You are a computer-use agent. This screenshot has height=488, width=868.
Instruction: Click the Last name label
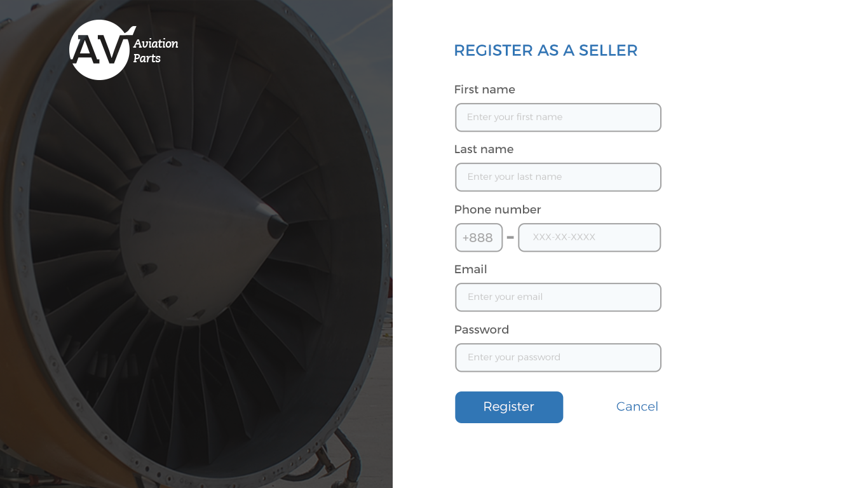click(484, 149)
